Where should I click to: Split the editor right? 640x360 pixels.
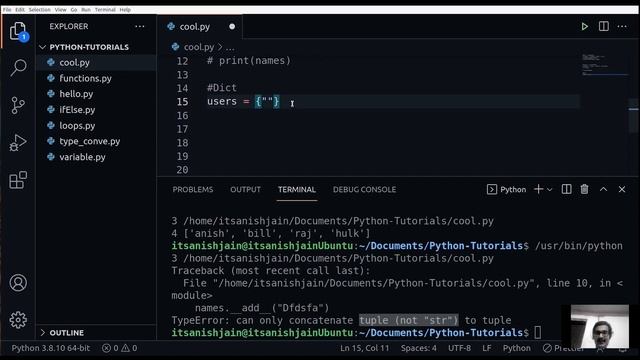tap(604, 27)
